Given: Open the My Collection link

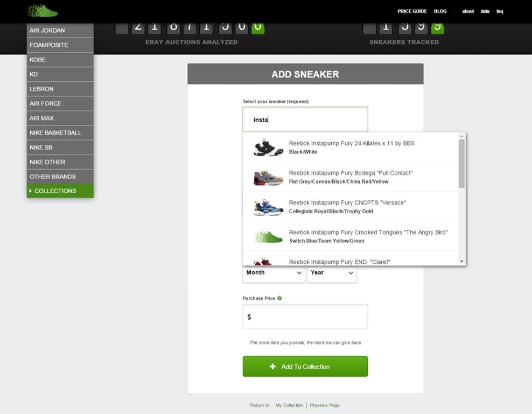Looking at the screenshot, I should coord(289,405).
